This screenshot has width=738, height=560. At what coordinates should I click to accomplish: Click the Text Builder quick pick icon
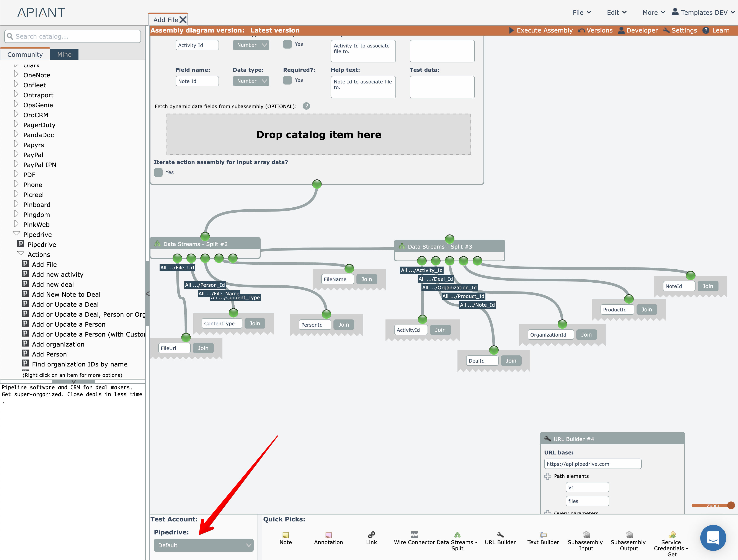click(543, 535)
